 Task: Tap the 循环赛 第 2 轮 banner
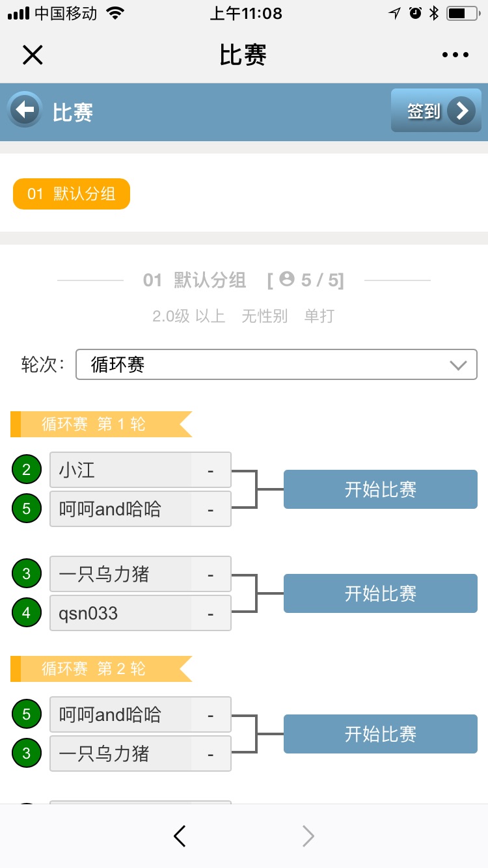101,669
